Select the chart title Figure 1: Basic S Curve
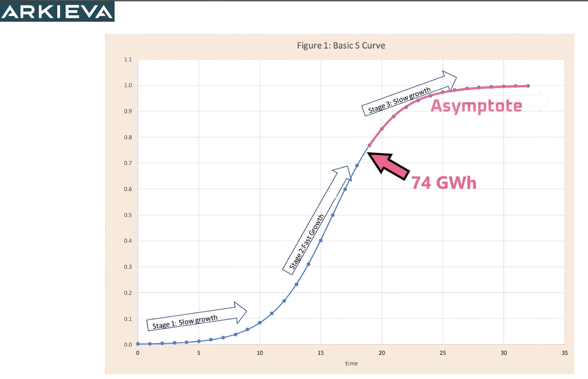 (x=341, y=45)
